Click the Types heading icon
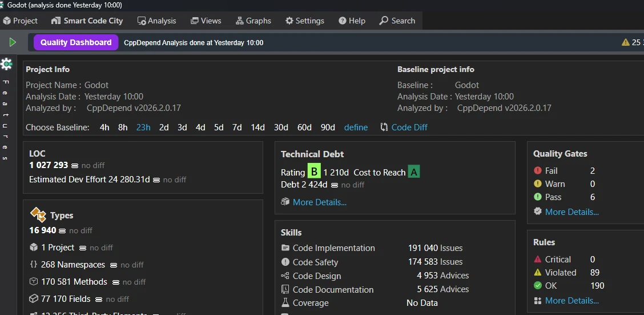644x315 pixels. [38, 214]
